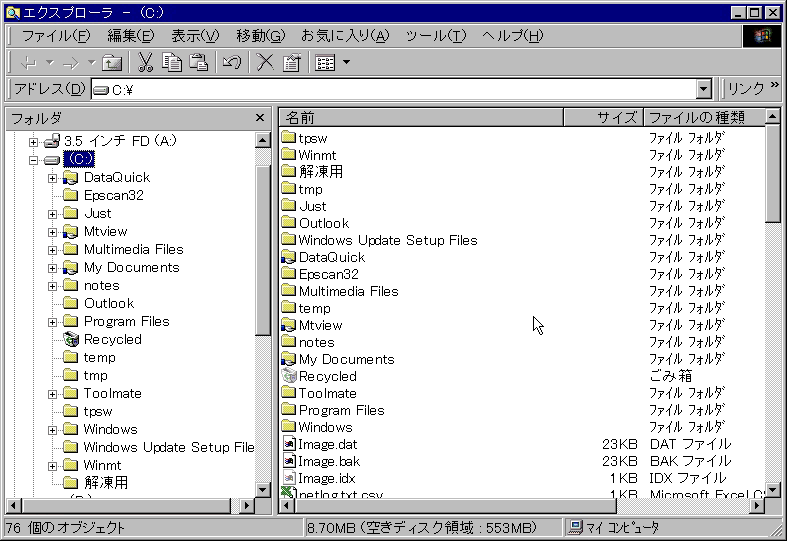Select Outlook in the folder tree

coord(109,304)
